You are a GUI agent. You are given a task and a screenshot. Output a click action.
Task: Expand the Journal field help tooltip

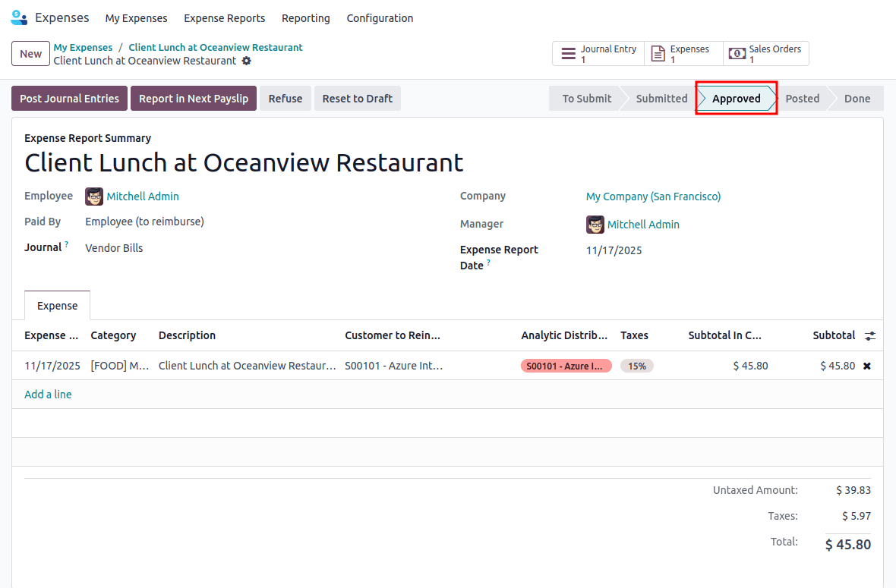pos(68,243)
